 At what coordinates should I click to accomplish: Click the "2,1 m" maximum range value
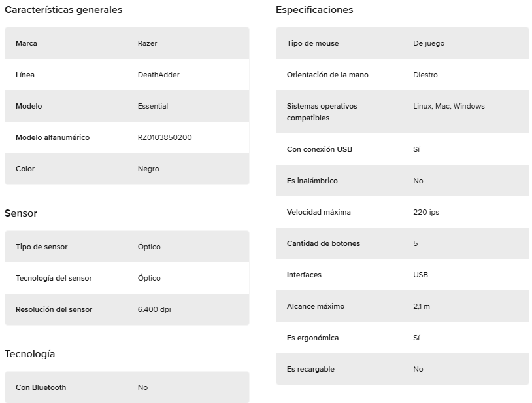point(422,306)
